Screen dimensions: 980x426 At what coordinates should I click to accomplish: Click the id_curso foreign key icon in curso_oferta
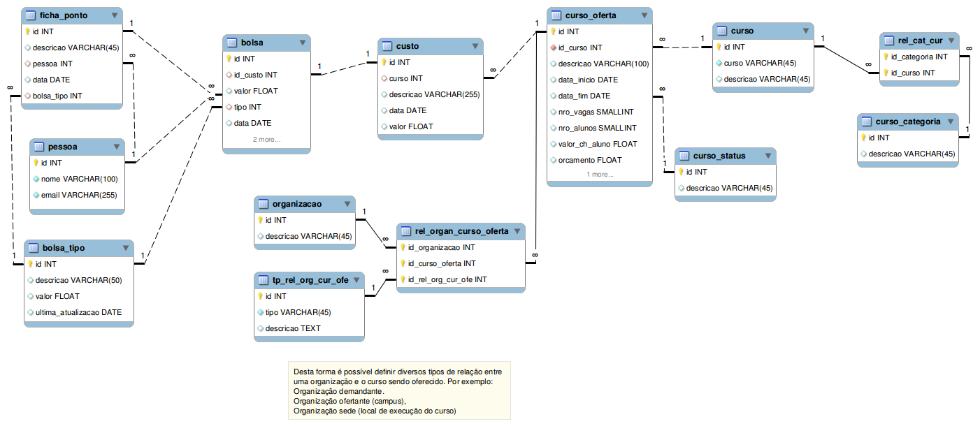(553, 47)
